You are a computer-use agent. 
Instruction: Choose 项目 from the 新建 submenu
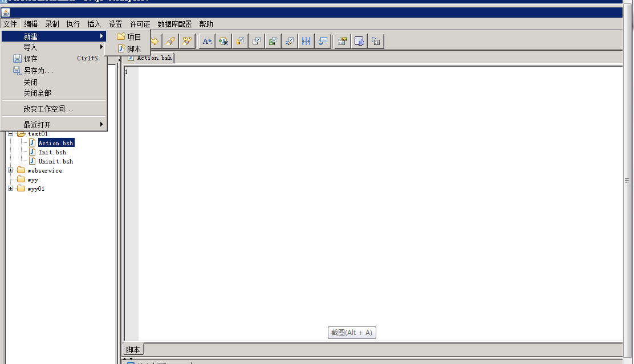click(133, 37)
